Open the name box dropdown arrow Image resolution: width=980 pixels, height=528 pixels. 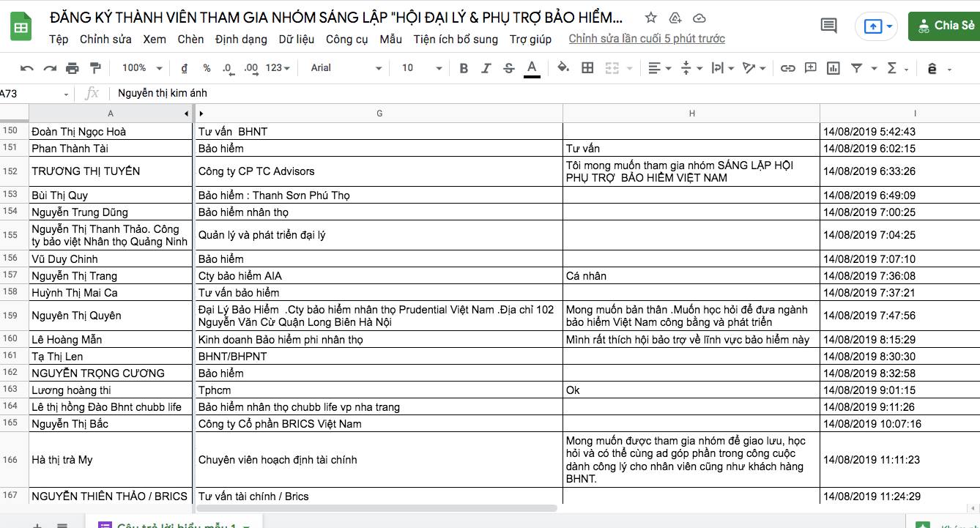(66, 94)
